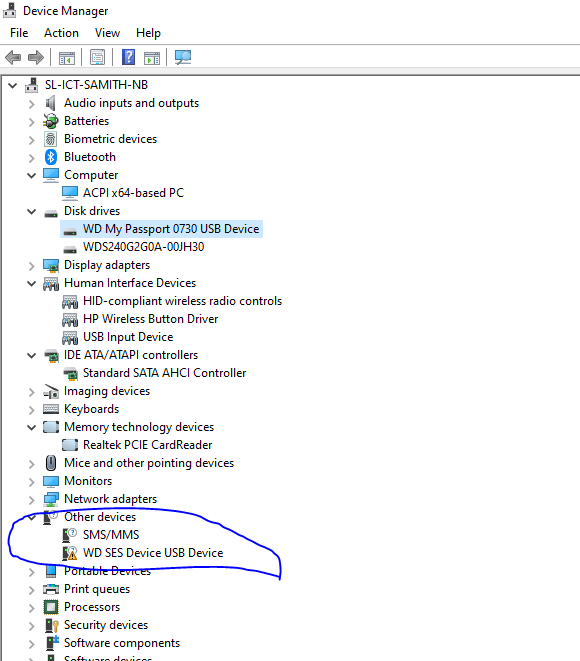Click the IDE ATA/ATAPI controllers icon
580x661 pixels.
(x=51, y=356)
